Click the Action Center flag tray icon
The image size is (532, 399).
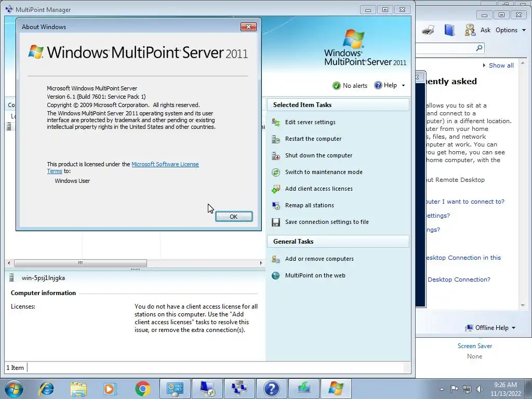point(454,389)
